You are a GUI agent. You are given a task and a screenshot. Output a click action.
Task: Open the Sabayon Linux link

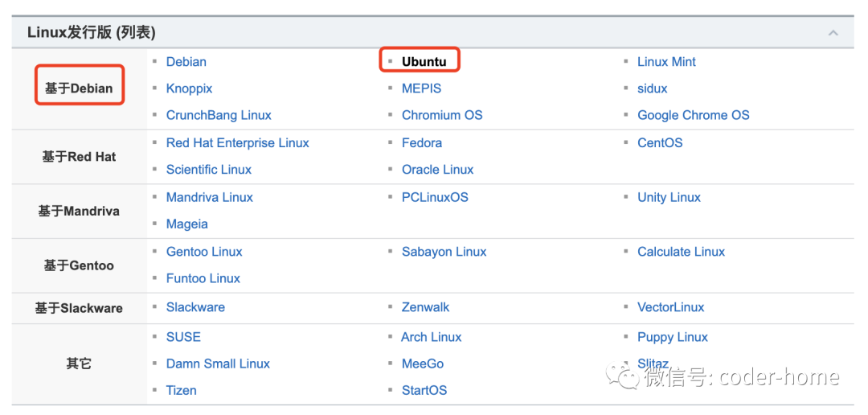click(x=444, y=252)
